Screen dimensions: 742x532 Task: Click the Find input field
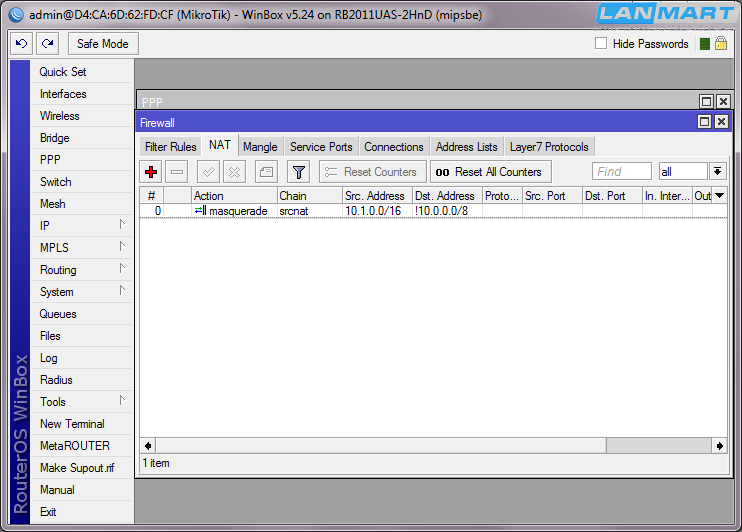click(622, 171)
